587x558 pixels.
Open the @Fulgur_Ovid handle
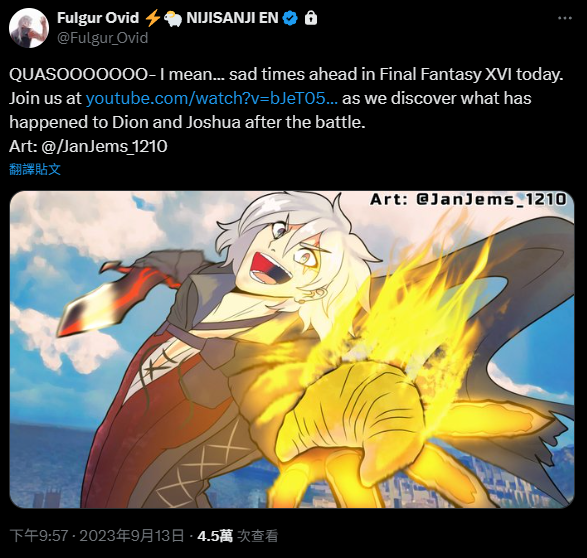click(x=103, y=38)
